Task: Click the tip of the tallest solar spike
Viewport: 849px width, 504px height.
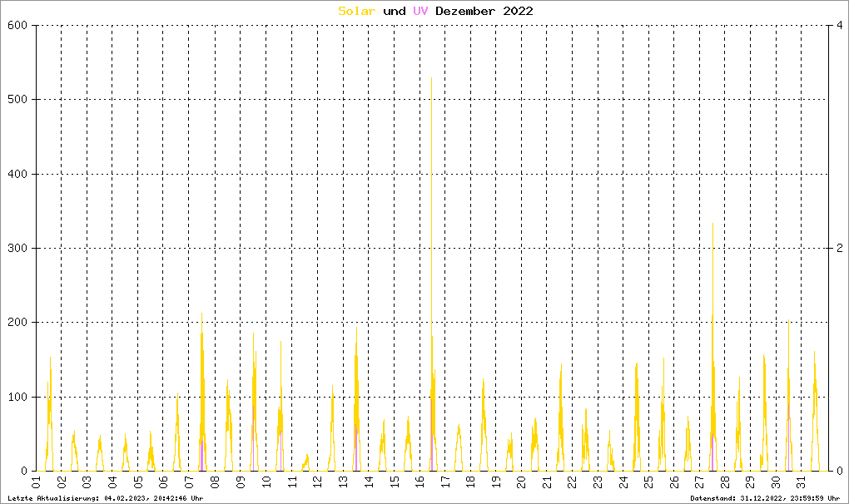Action: point(431,78)
